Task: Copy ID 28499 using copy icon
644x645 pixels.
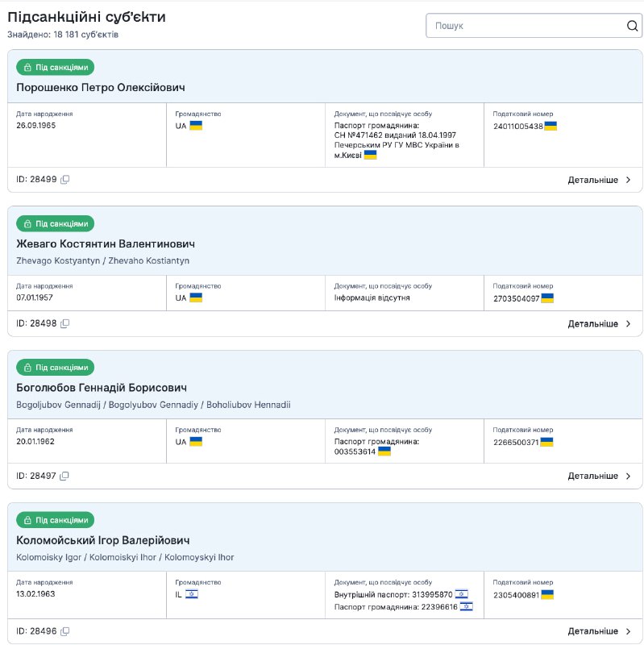Action: point(65,180)
